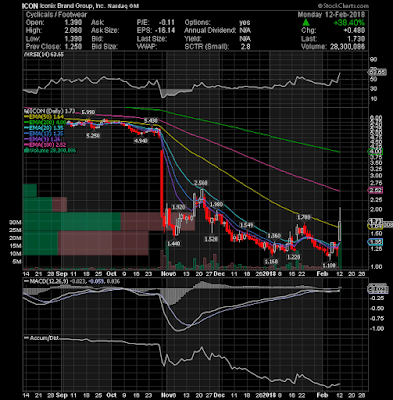Viewport: 393px width, 400px height.
Task: Click the green Volume legend entry
Action: tap(50, 151)
